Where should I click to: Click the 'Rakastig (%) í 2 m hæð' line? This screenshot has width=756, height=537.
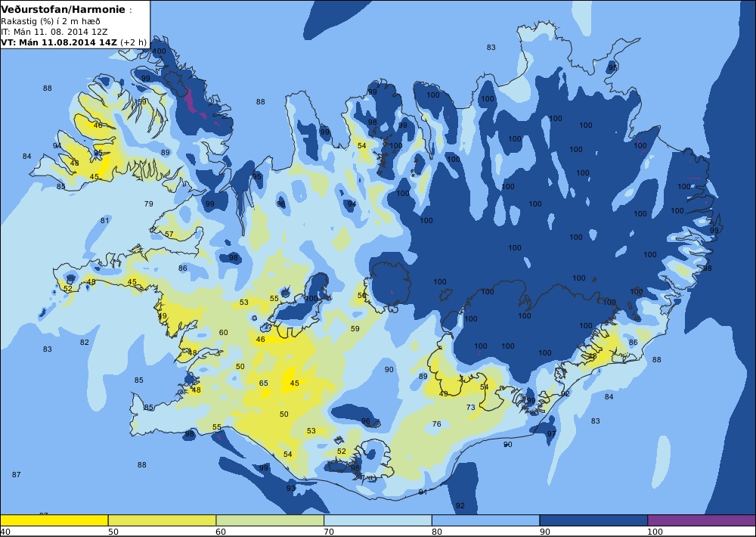point(50,21)
